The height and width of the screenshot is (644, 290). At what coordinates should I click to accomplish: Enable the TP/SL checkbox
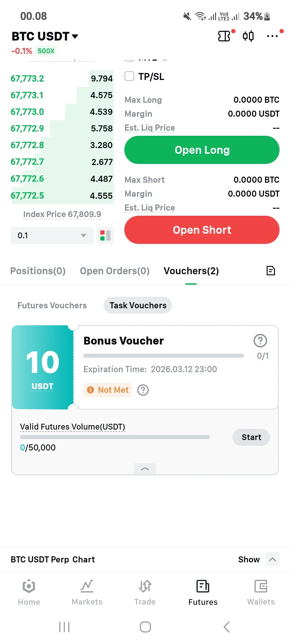coord(129,76)
